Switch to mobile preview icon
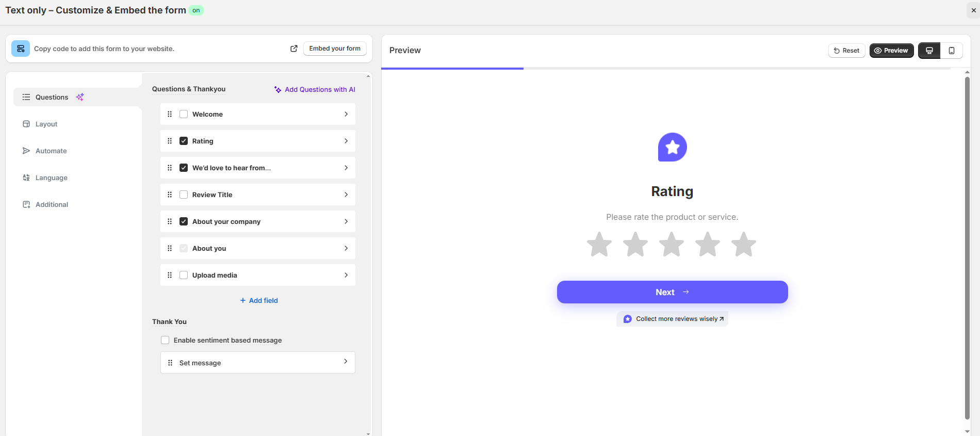The width and height of the screenshot is (980, 436). [952, 51]
